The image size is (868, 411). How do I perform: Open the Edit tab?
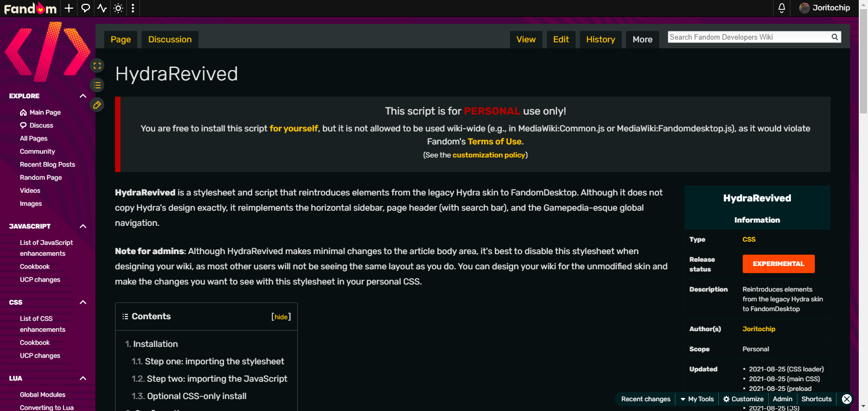click(x=561, y=40)
